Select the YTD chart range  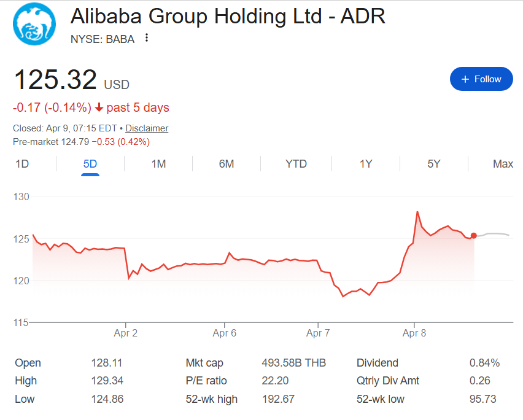296,164
